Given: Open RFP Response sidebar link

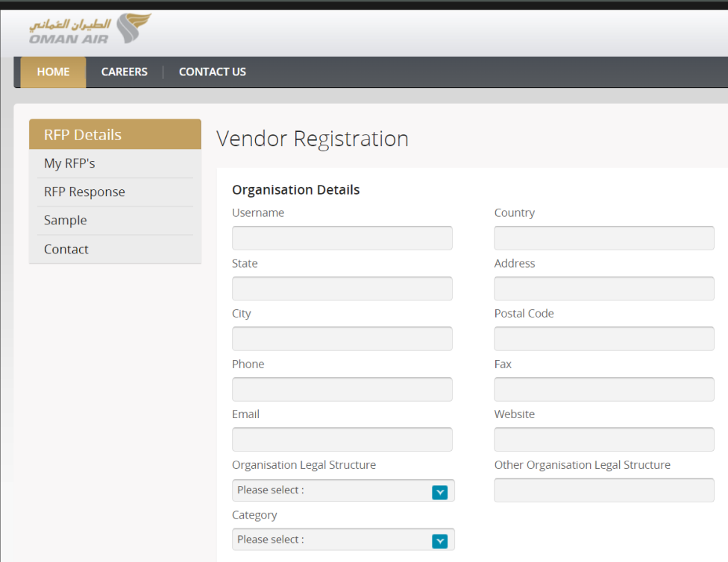Looking at the screenshot, I should point(84,192).
